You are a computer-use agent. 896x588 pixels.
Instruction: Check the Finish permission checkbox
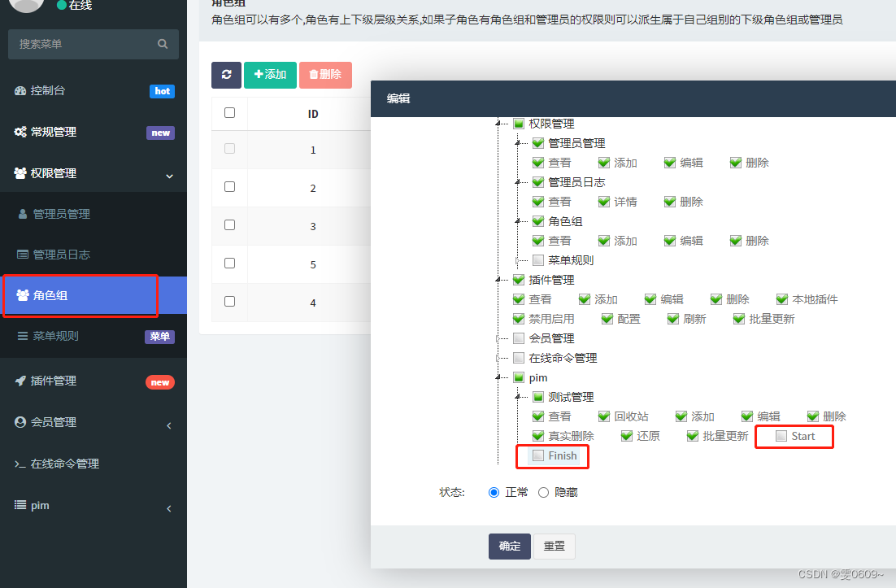pos(538,455)
